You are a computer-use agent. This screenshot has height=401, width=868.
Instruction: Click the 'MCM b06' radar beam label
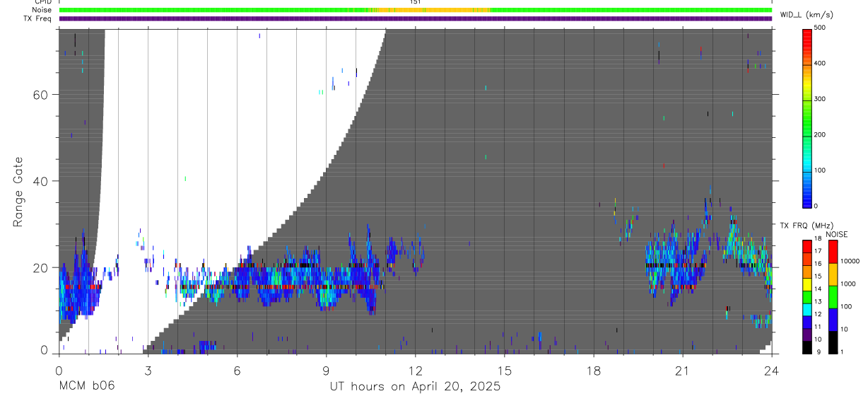tap(86, 387)
